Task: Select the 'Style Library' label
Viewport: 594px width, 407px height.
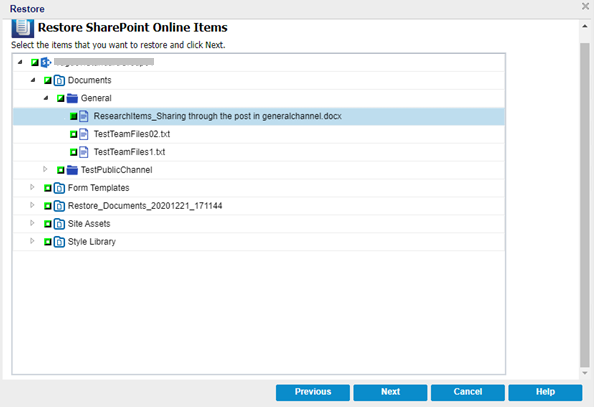Action: click(x=92, y=241)
